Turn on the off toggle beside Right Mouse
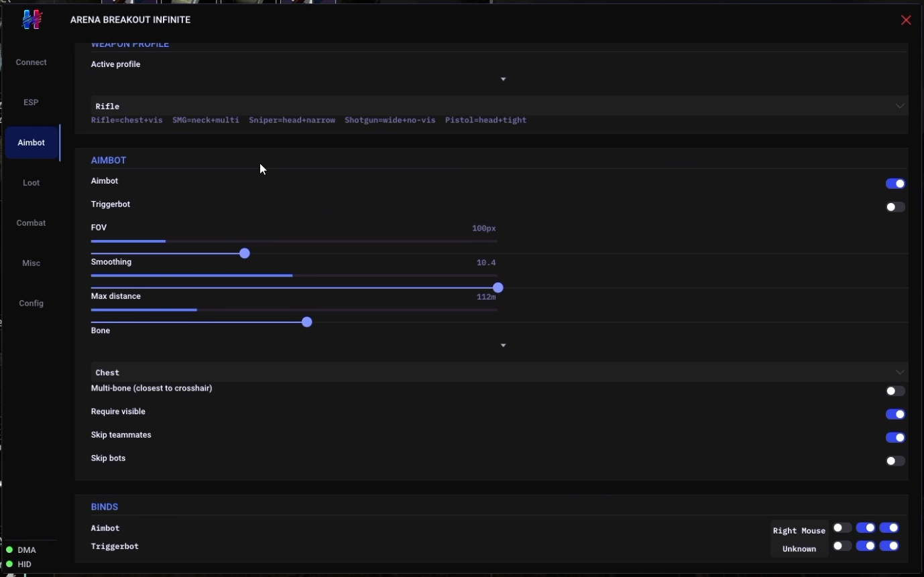The width and height of the screenshot is (924, 577). coord(842,528)
